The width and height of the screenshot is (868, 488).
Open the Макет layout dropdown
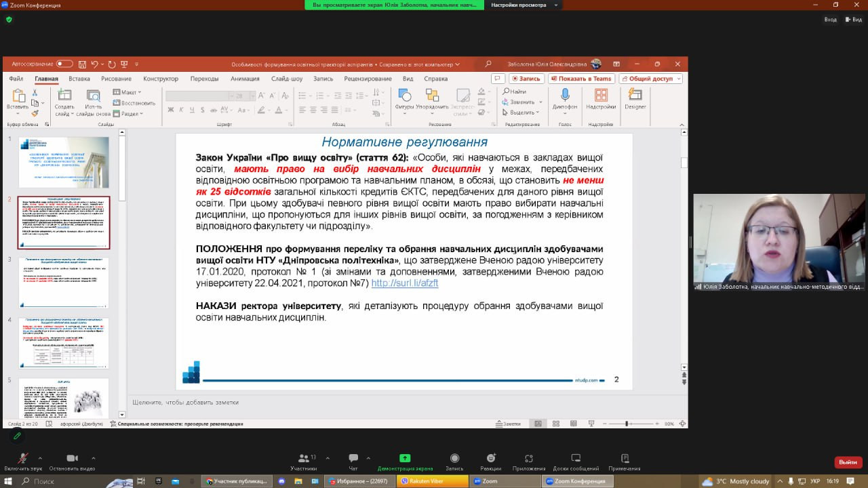point(127,92)
